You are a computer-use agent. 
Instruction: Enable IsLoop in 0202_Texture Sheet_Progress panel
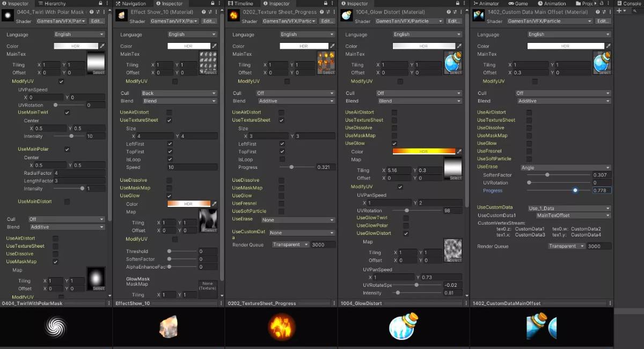point(282,160)
